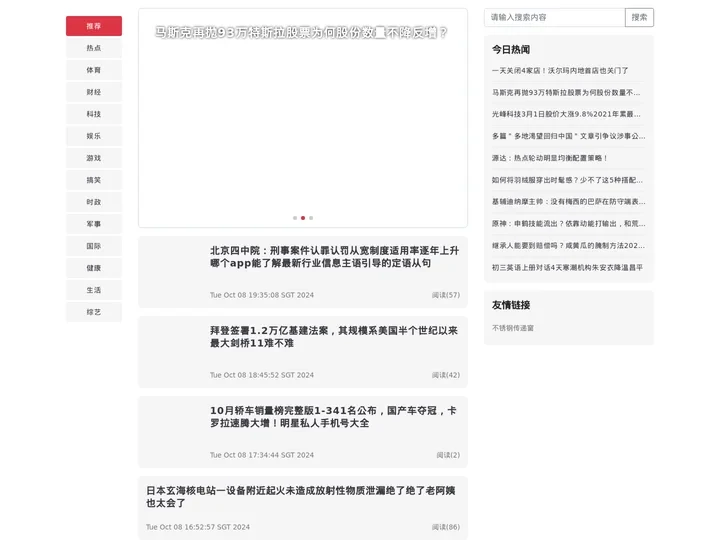Click the 搜索 search button
The width and height of the screenshot is (720, 540).
639,17
